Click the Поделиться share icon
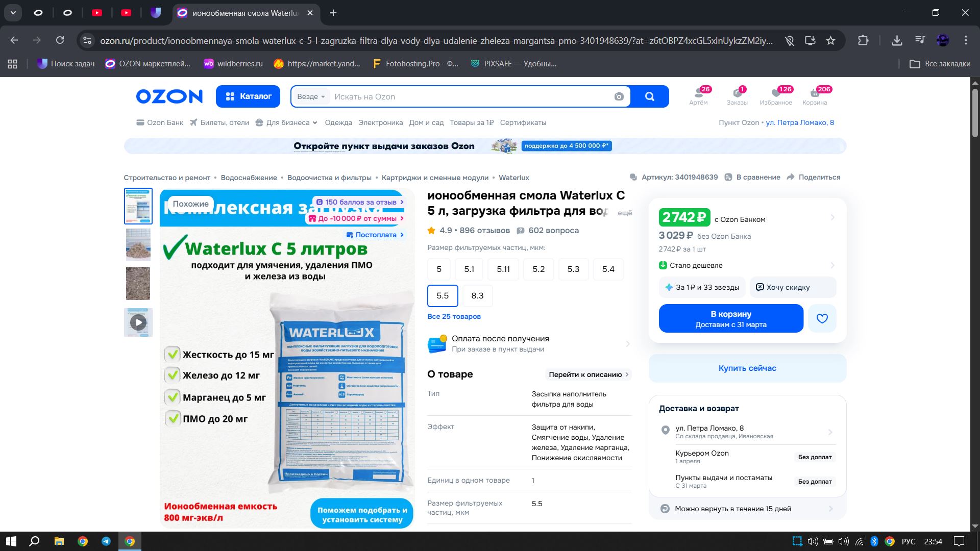The image size is (980, 551). [791, 177]
